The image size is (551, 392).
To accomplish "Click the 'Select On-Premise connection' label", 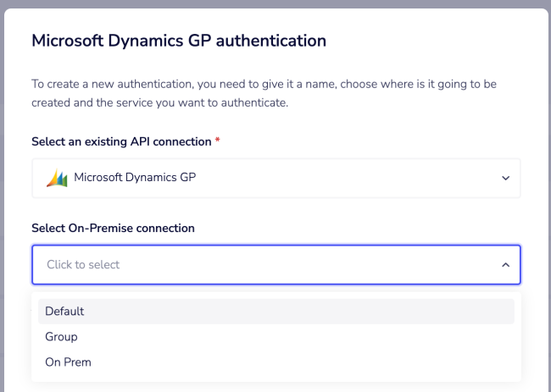I will pos(113,228).
